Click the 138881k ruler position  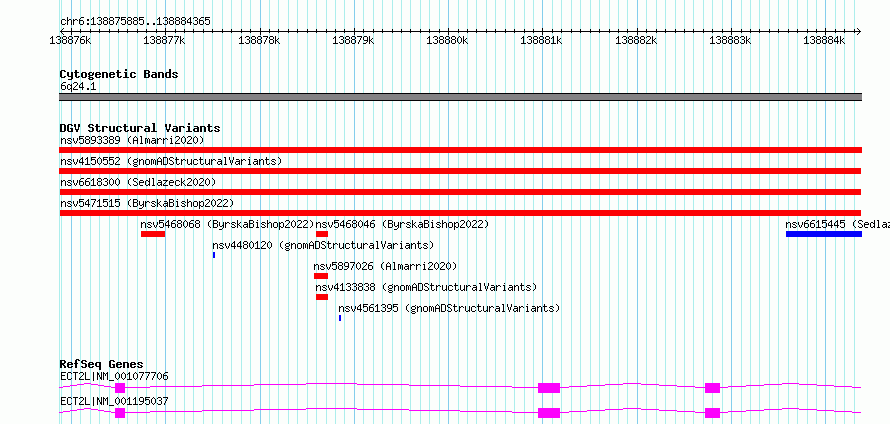(x=542, y=40)
